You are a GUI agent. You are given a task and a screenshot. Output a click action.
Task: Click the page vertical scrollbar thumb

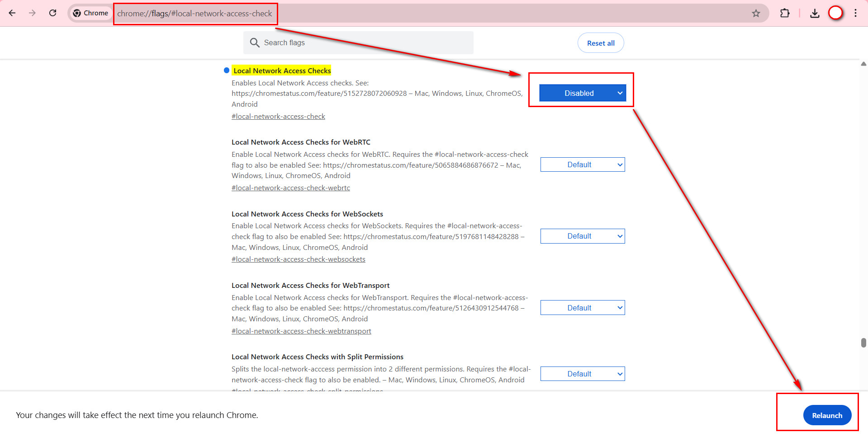pyautogui.click(x=863, y=343)
